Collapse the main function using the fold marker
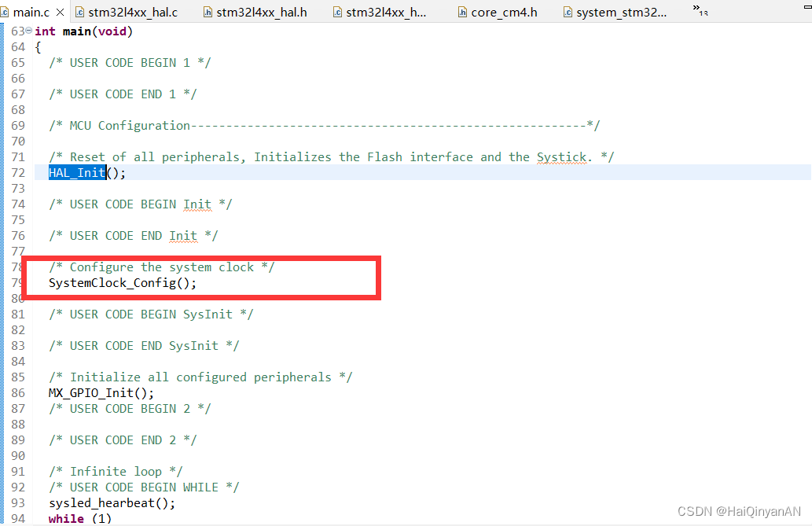This screenshot has width=812, height=526. 28,31
